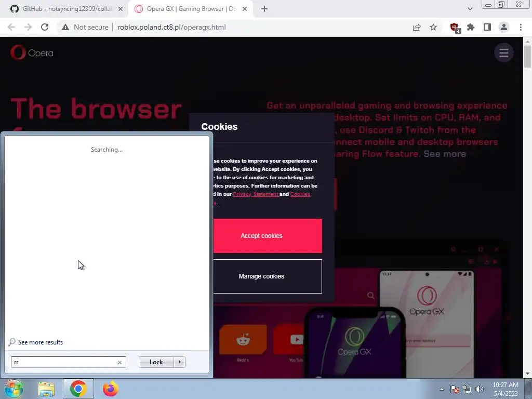
Task: Open the volume control tray icon
Action: [480, 389]
